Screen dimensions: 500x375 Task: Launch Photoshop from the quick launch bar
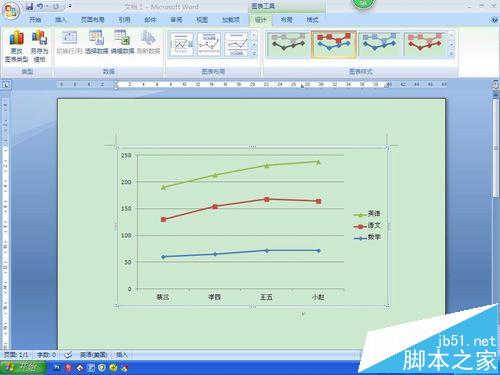[x=57, y=368]
